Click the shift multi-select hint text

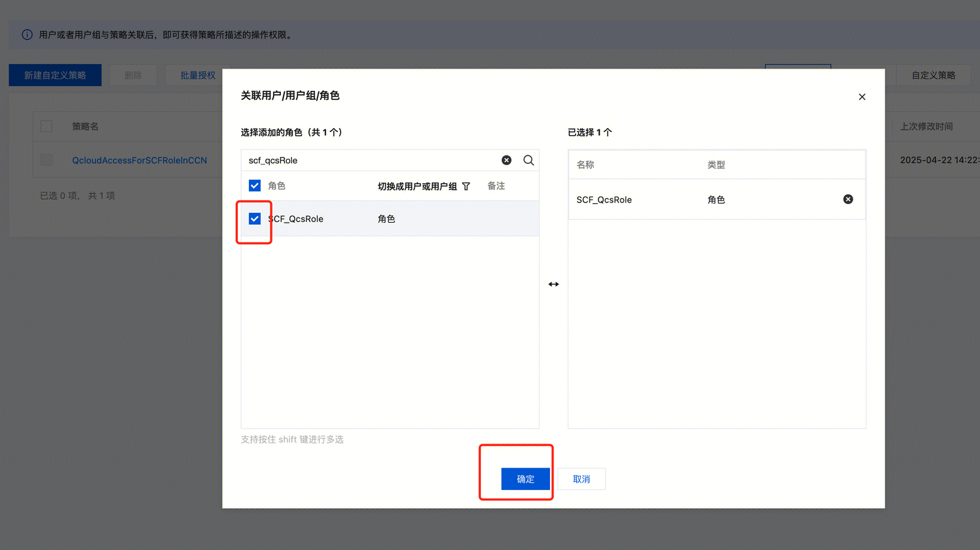292,440
